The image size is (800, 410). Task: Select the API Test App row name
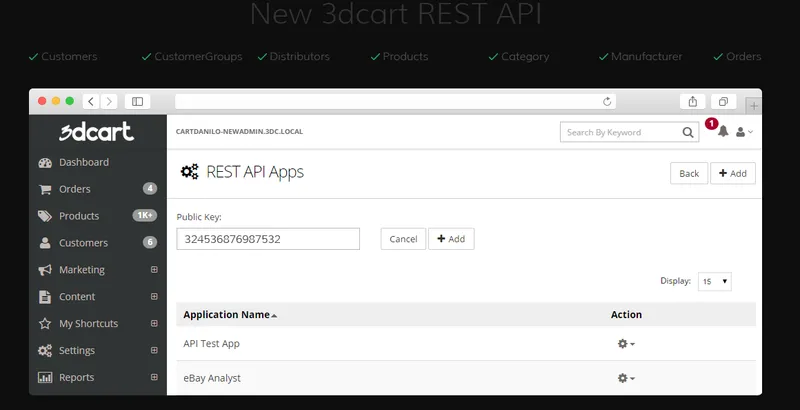211,344
